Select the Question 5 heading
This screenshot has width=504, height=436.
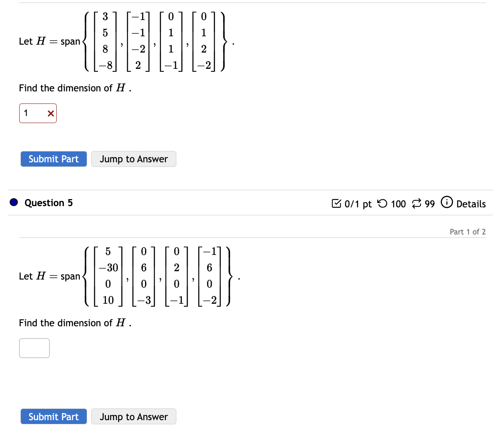[x=48, y=203]
